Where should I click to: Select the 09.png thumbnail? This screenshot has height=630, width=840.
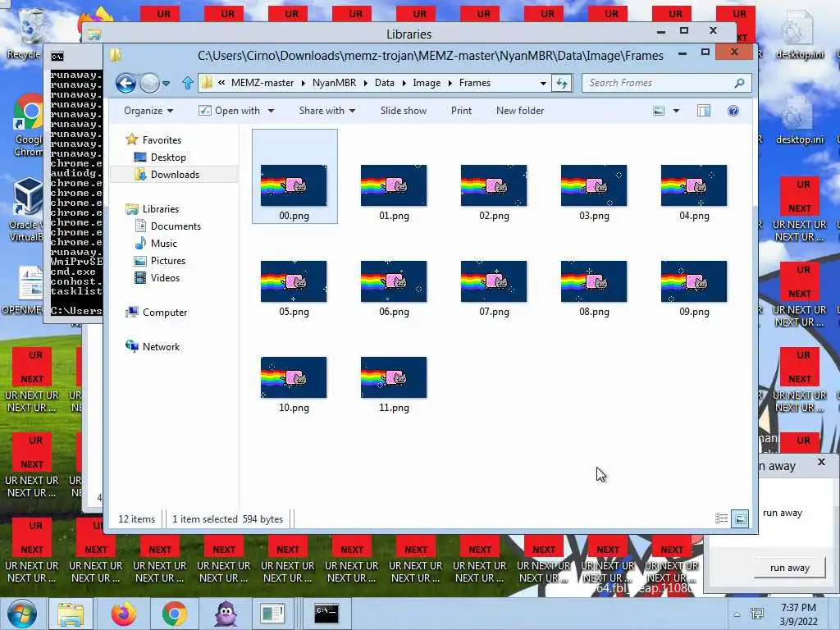[694, 281]
